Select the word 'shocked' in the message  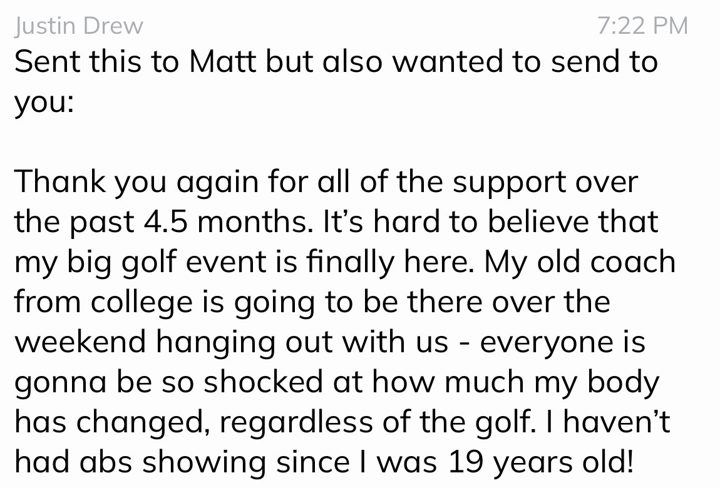click(263, 381)
